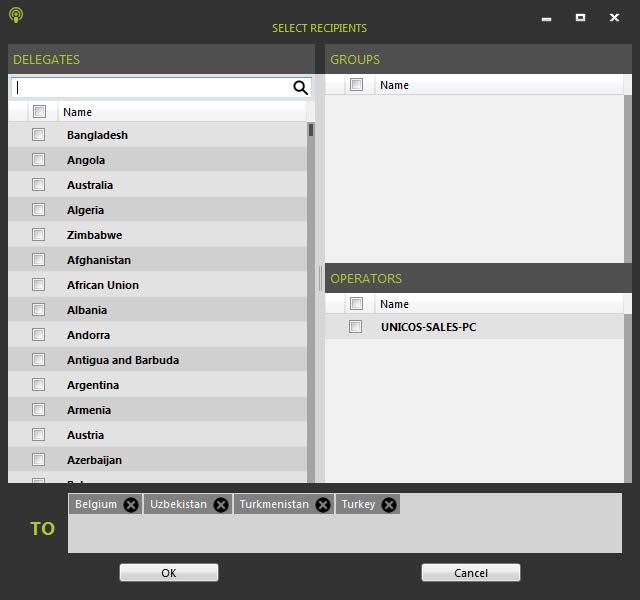Tick the checkbox for Zimbabwe
Screen dimensions: 640x600
tap(39, 235)
